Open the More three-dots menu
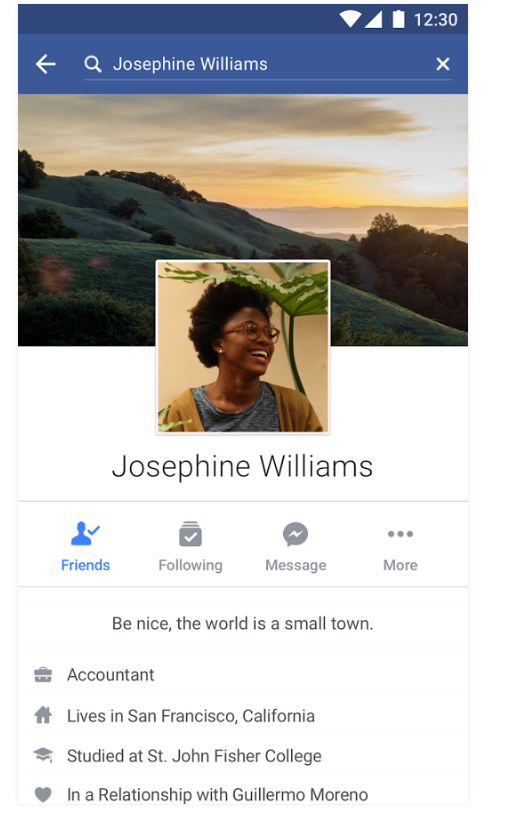This screenshot has height=820, width=510. tap(400, 534)
